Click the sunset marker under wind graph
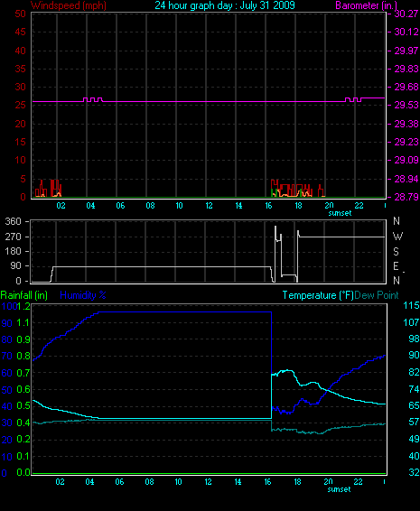 [x=340, y=213]
